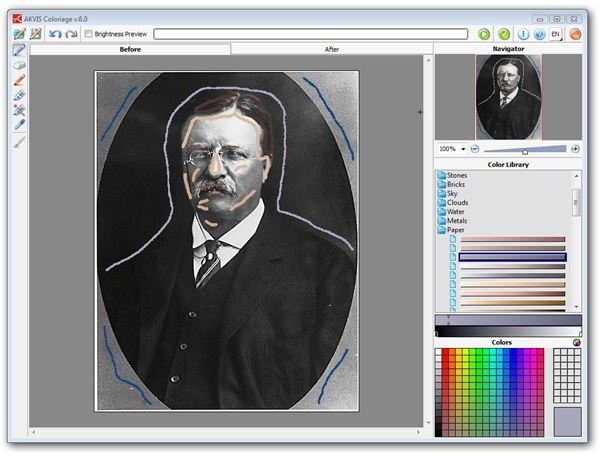Undo the last action
The height and width of the screenshot is (456, 600).
coord(55,34)
